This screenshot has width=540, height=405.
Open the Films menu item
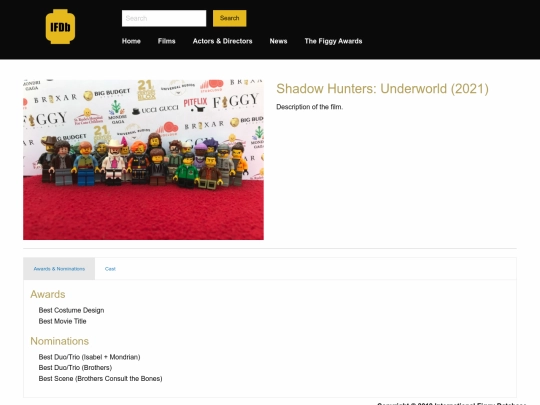click(x=167, y=41)
